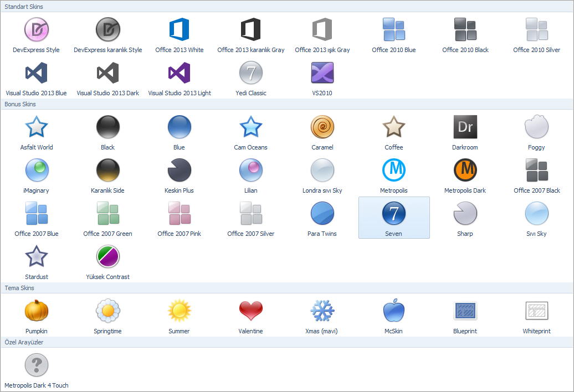Choose the Whiteprint skin
Viewport: 574px width, 392px height.
[537, 316]
